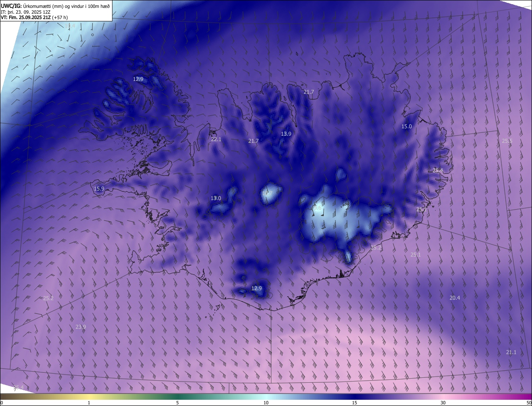Viewport: 532px width, 406px height.
Task: Click the 21.1 value label
Action: 511,352
